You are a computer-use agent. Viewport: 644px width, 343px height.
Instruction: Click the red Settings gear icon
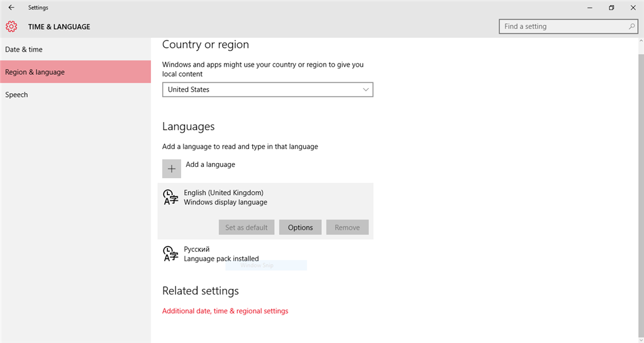coord(11,26)
